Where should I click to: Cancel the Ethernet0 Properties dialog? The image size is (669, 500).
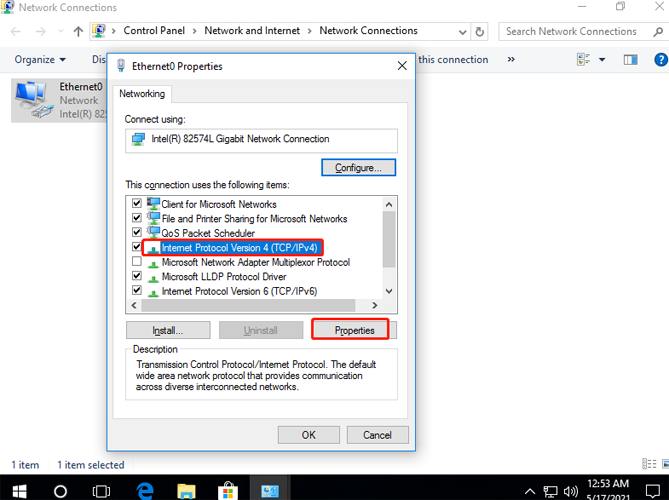[x=377, y=435]
